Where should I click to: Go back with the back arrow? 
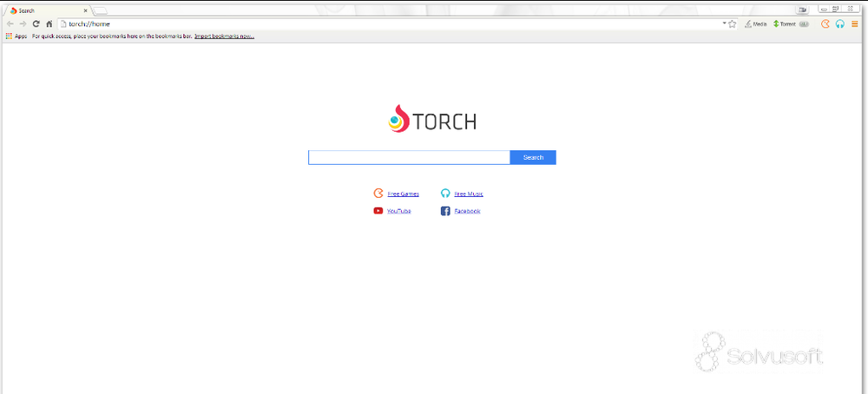pos(10,23)
